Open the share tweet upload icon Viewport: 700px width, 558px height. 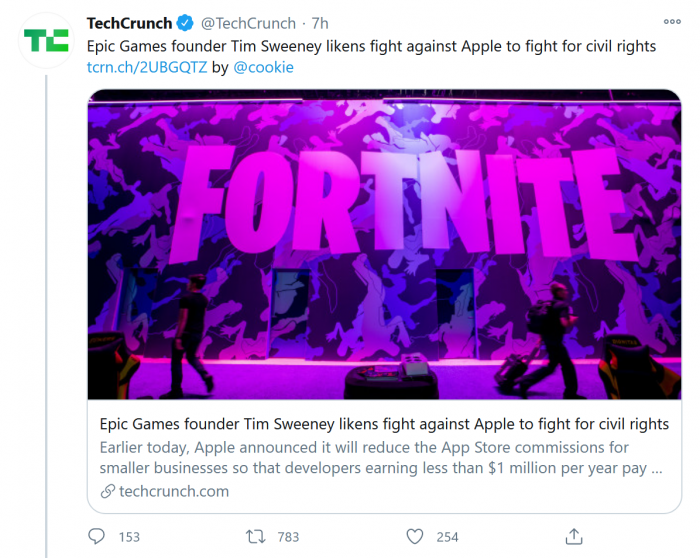pos(574,537)
